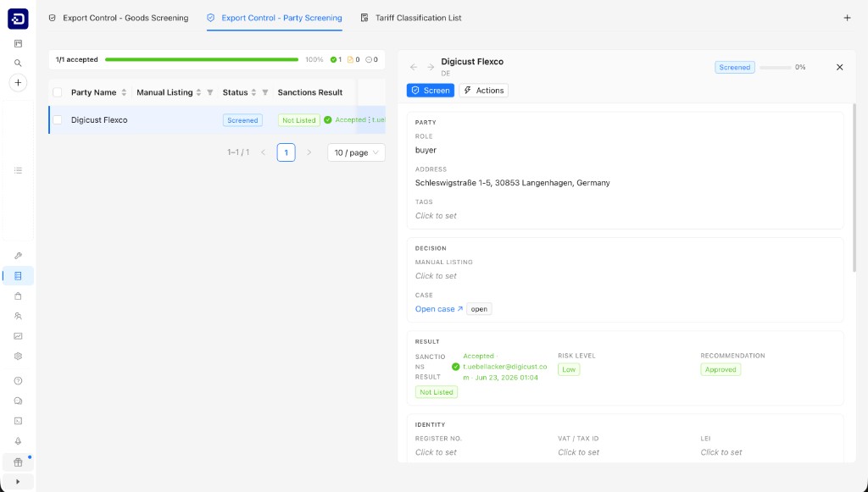Open the chat bubbles icon in sidebar
The width and height of the screenshot is (868, 492).
point(18,401)
